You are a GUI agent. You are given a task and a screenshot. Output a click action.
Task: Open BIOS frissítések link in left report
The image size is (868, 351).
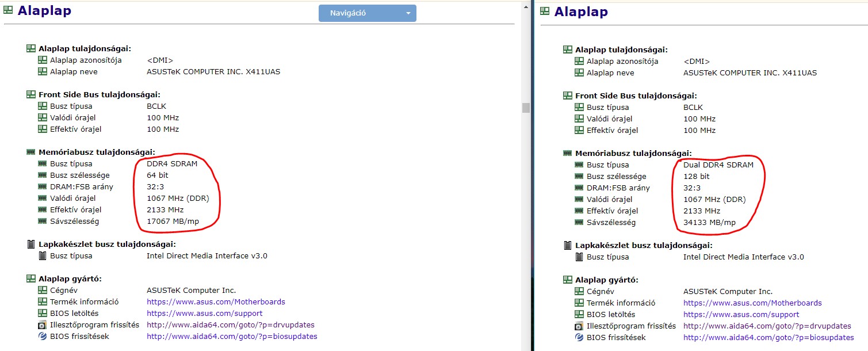click(x=232, y=336)
